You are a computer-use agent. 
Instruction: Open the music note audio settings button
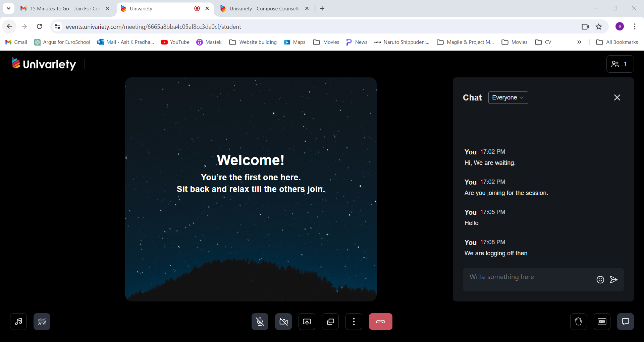click(18, 322)
